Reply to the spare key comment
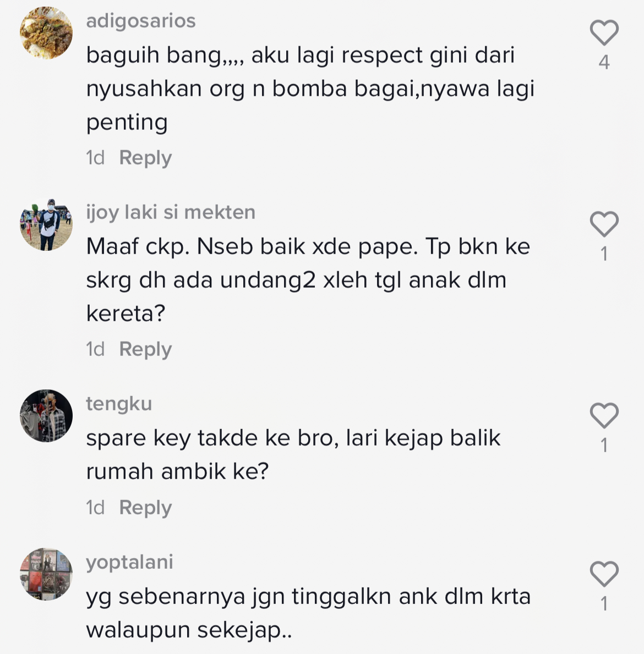This screenshot has width=644, height=654. point(145,508)
